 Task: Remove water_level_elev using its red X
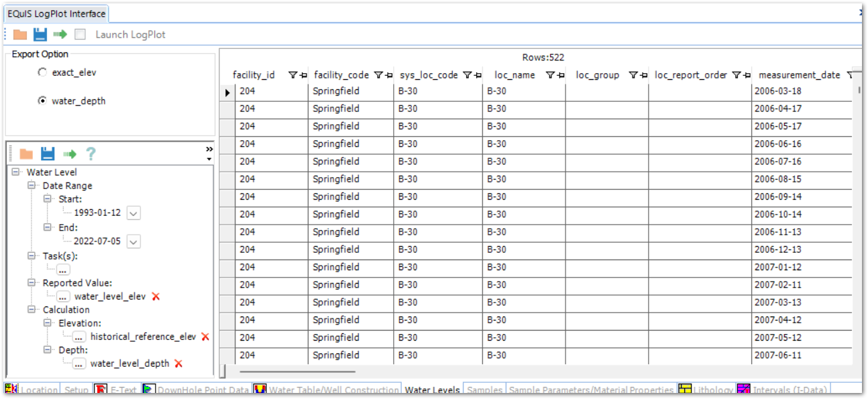click(x=156, y=296)
